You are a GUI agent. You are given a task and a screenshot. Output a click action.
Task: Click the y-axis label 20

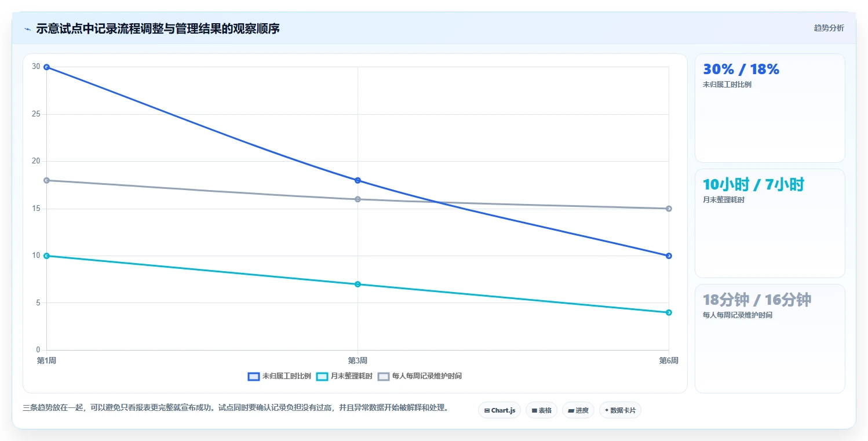click(36, 161)
